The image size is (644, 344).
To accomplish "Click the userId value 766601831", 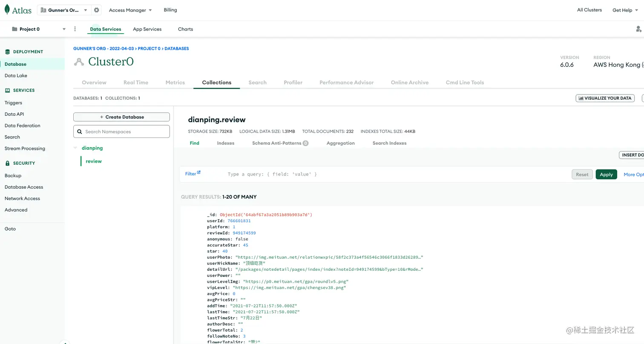I will [239, 221].
